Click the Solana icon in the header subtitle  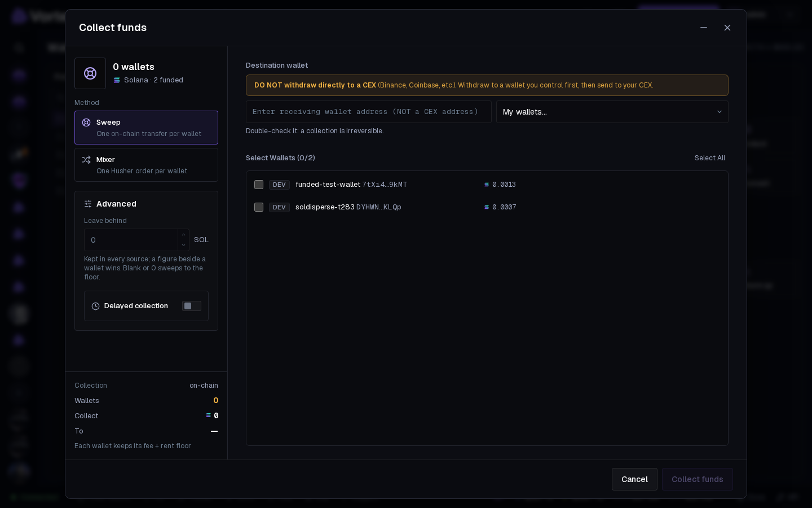pyautogui.click(x=117, y=80)
